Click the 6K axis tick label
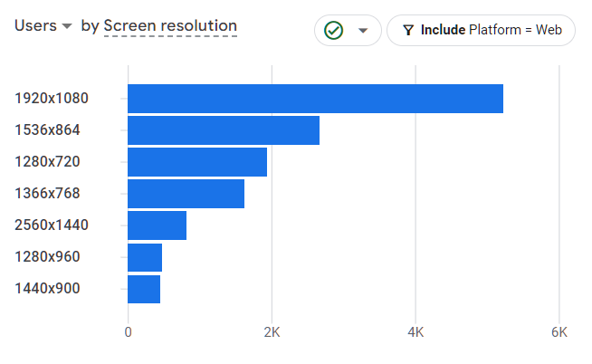Image resolution: width=592 pixels, height=364 pixels. tap(559, 332)
